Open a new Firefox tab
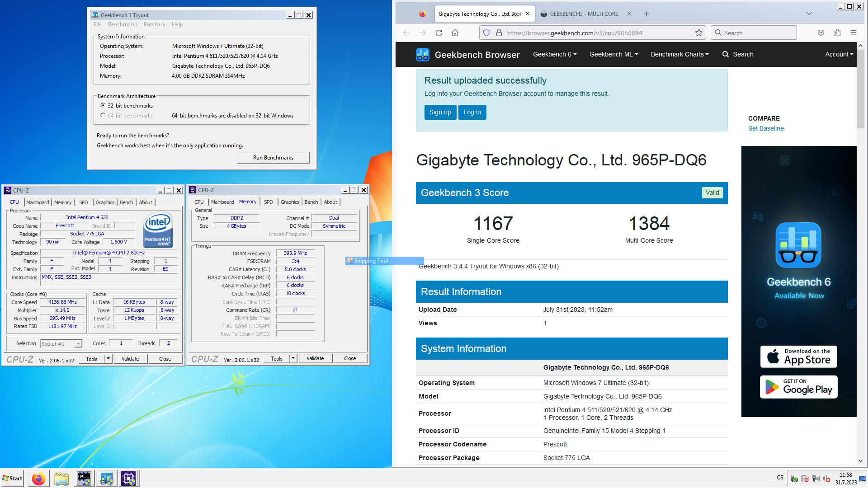This screenshot has height=488, width=868. point(646,14)
